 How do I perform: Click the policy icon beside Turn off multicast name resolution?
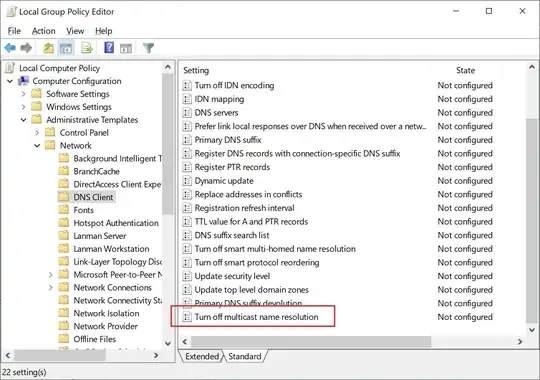click(x=187, y=317)
